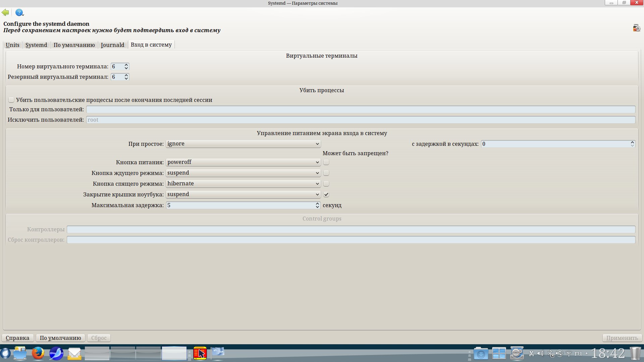
Task: Increase the virtual terminal number spinner
Action: point(126,65)
